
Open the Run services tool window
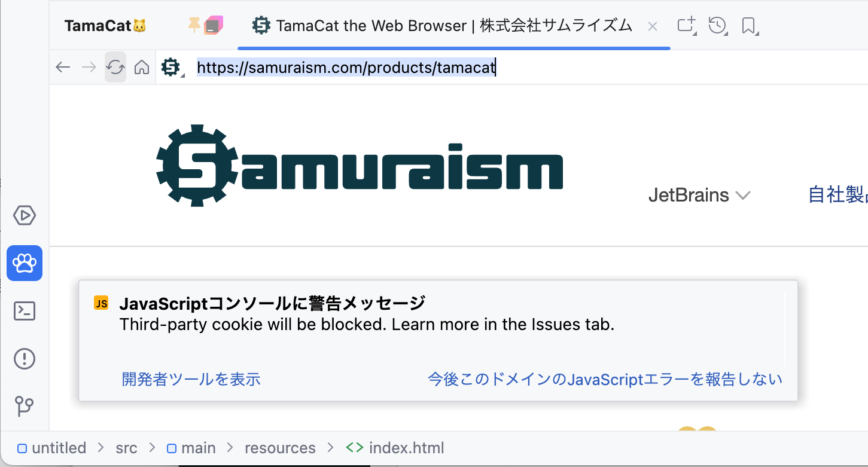click(x=25, y=215)
